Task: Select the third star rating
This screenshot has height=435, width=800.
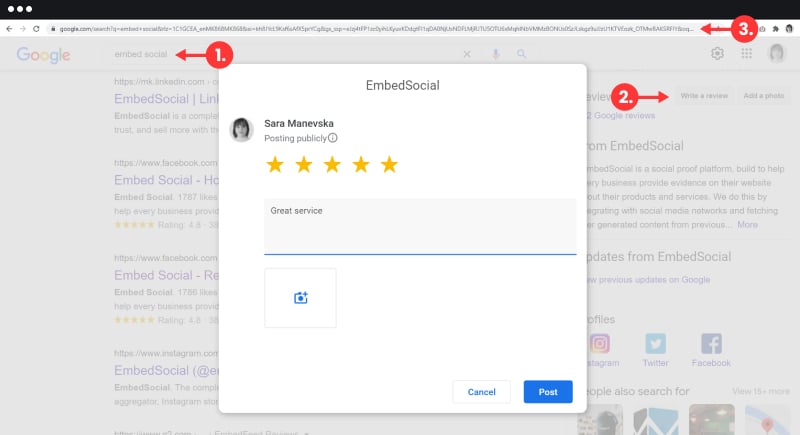Action: (x=332, y=165)
